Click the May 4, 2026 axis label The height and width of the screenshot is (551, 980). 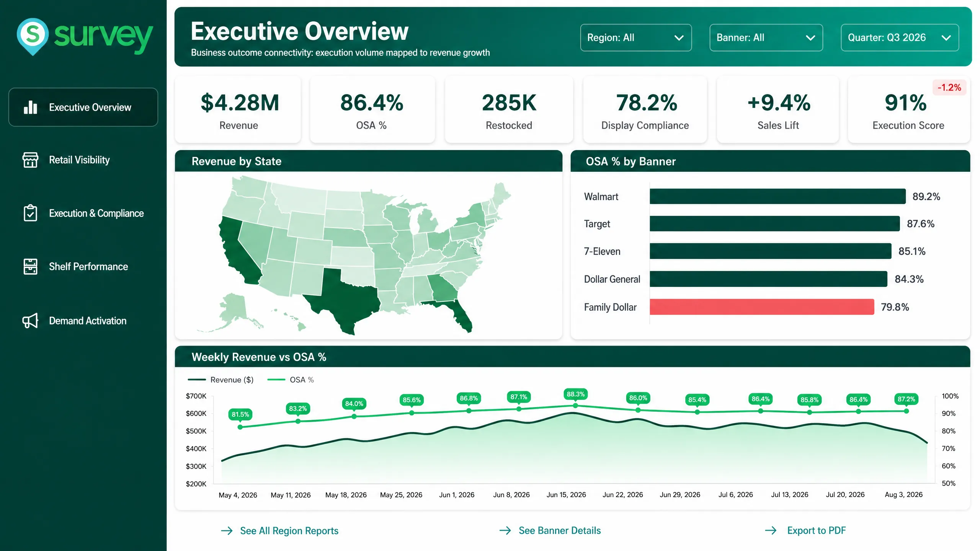pos(238,495)
